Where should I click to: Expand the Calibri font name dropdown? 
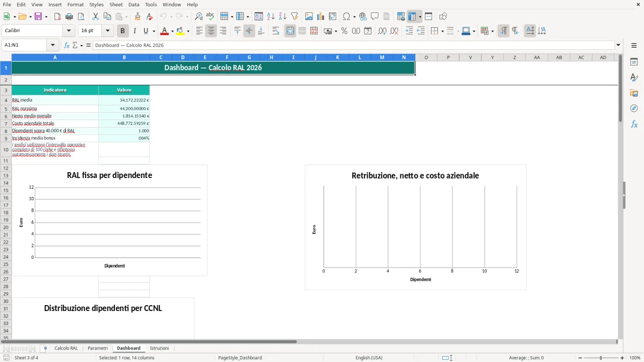69,31
